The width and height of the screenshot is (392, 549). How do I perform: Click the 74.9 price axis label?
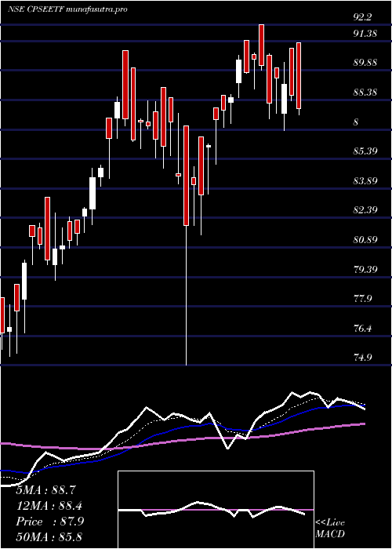pyautogui.click(x=362, y=358)
